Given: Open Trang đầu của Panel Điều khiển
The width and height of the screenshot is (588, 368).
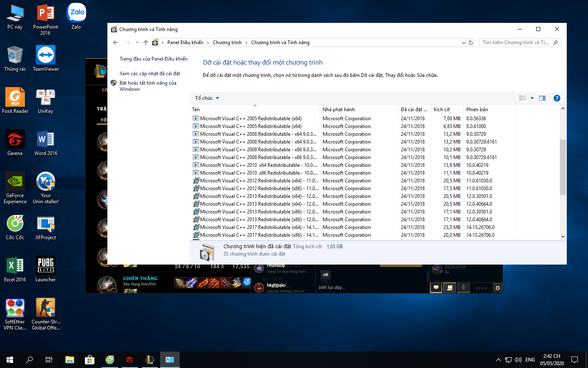Looking at the screenshot, I should 154,59.
